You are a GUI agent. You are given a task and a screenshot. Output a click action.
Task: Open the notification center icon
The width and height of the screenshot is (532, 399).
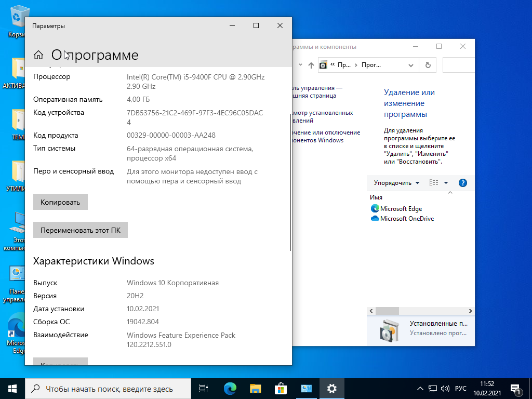point(516,389)
